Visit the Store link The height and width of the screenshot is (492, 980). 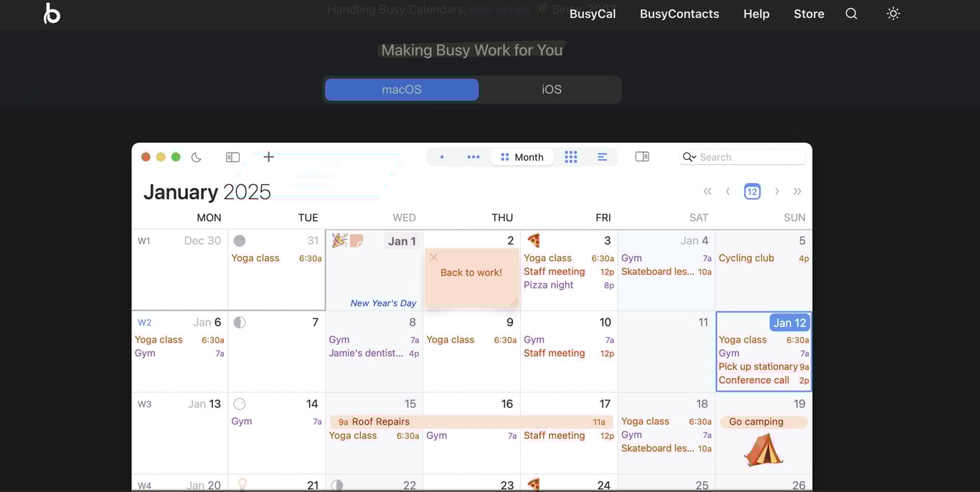pos(809,13)
